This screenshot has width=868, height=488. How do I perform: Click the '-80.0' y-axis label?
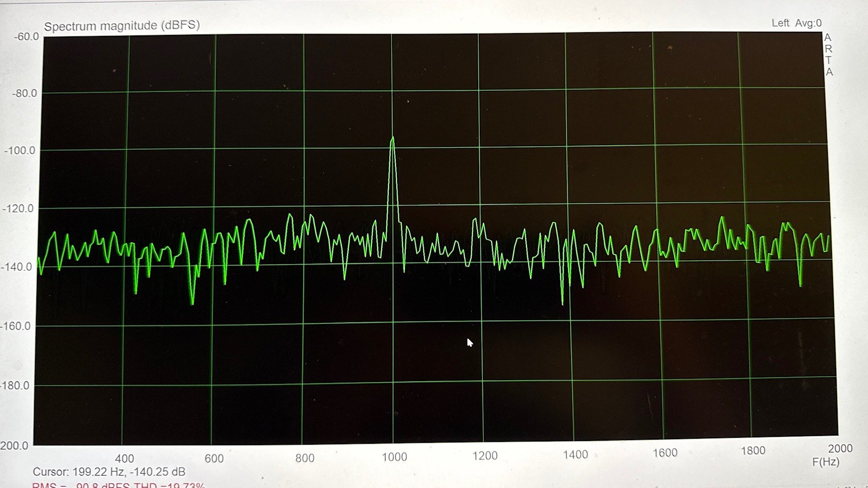tap(24, 94)
